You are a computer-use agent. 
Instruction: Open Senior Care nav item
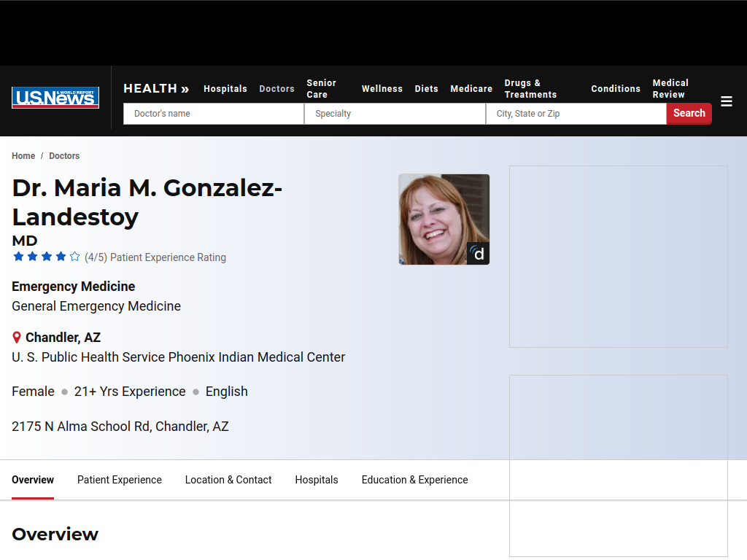[x=322, y=88]
